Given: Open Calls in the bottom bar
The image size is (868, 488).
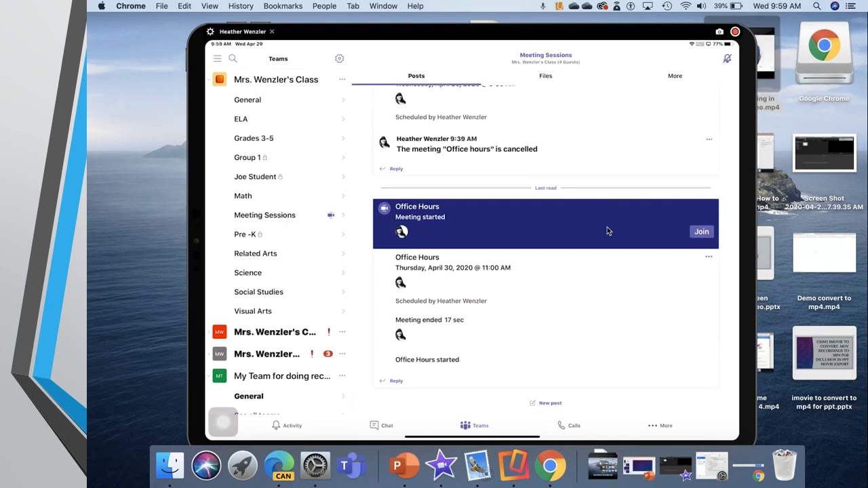Looking at the screenshot, I should click(x=568, y=426).
